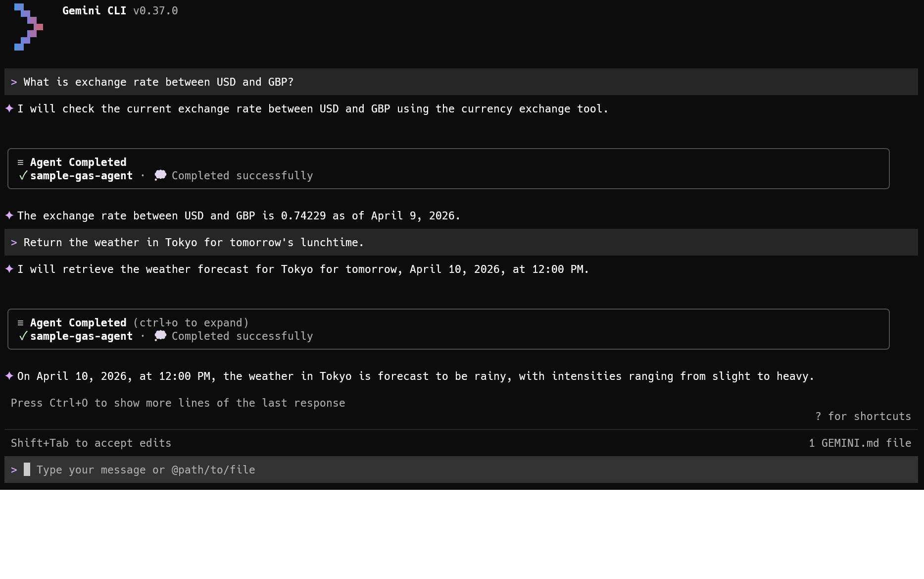Click the thought bubble icon in the expandable agent box
Image resolution: width=924 pixels, height=579 pixels.
pyautogui.click(x=160, y=336)
